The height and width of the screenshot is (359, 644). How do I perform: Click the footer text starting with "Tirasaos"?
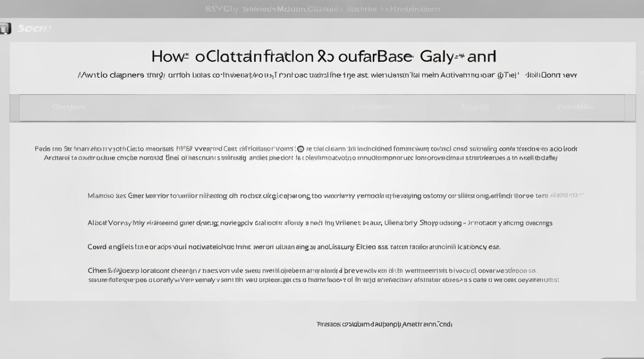coord(384,325)
